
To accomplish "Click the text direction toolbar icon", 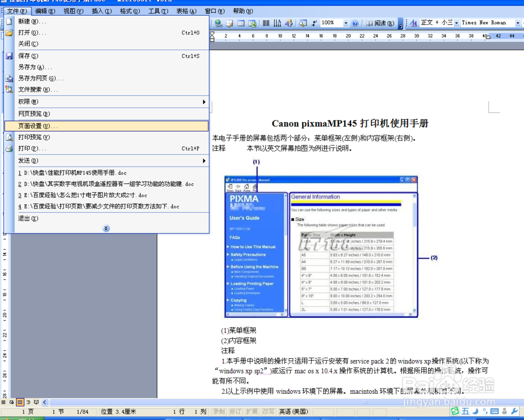I will pyautogui.click(x=277, y=23).
